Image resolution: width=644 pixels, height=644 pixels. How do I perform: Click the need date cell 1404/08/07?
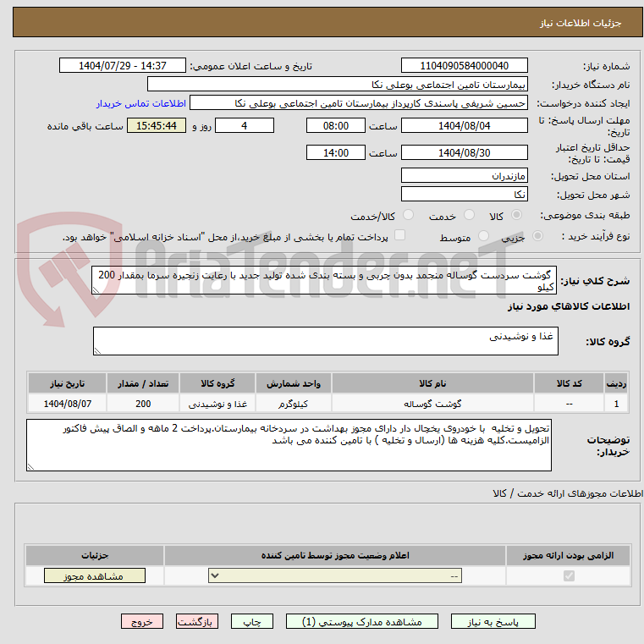68,404
